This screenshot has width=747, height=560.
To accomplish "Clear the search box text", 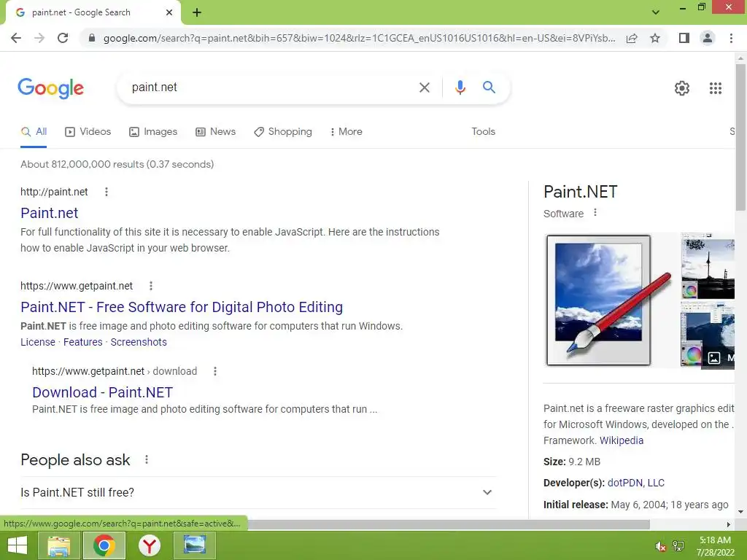I will pos(424,87).
